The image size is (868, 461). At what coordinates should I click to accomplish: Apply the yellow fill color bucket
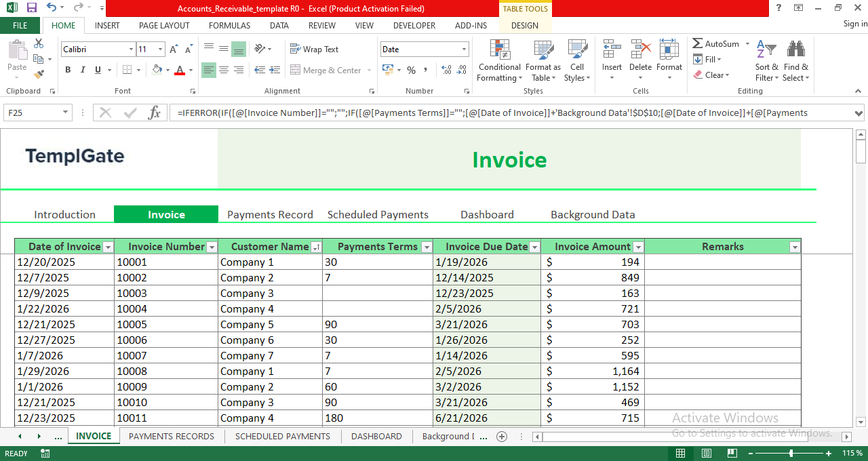click(157, 70)
